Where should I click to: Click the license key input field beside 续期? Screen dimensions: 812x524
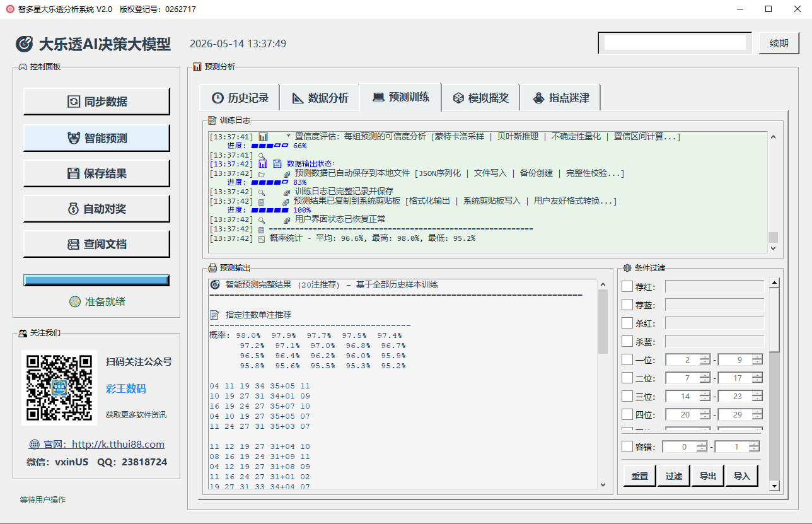[x=675, y=43]
